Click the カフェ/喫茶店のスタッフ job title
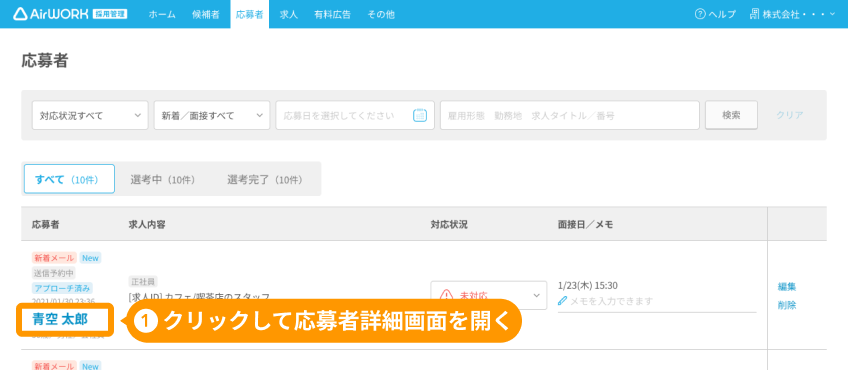Screen dimensions: 848x370 218,296
